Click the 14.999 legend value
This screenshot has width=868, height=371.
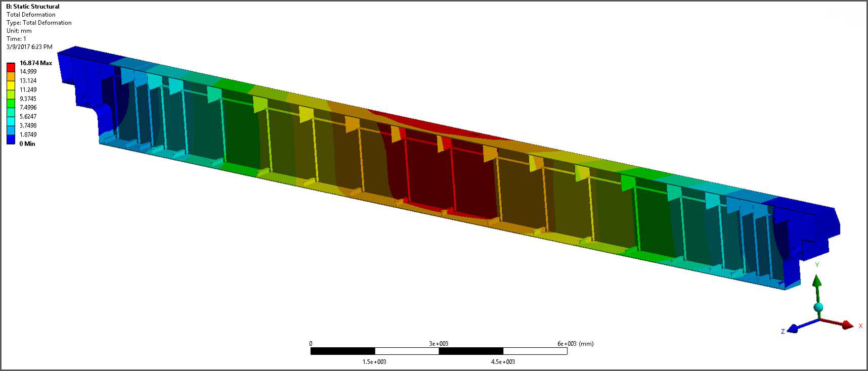(28, 72)
